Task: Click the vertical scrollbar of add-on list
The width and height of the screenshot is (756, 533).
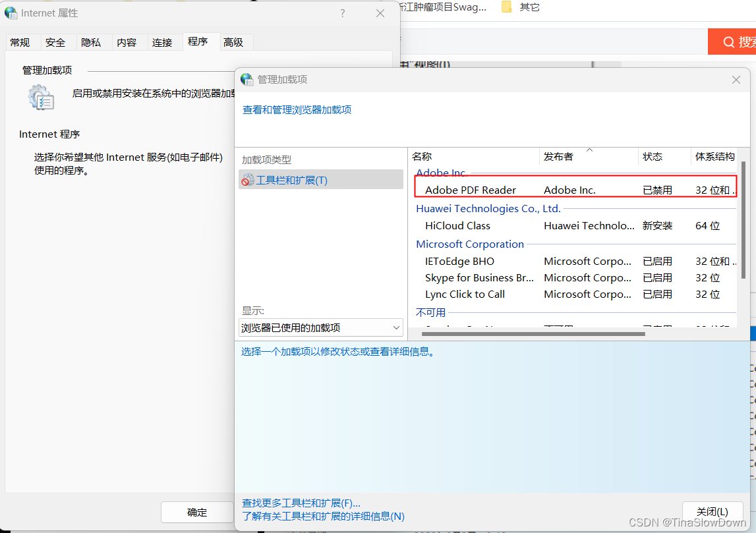Action: pyautogui.click(x=743, y=219)
